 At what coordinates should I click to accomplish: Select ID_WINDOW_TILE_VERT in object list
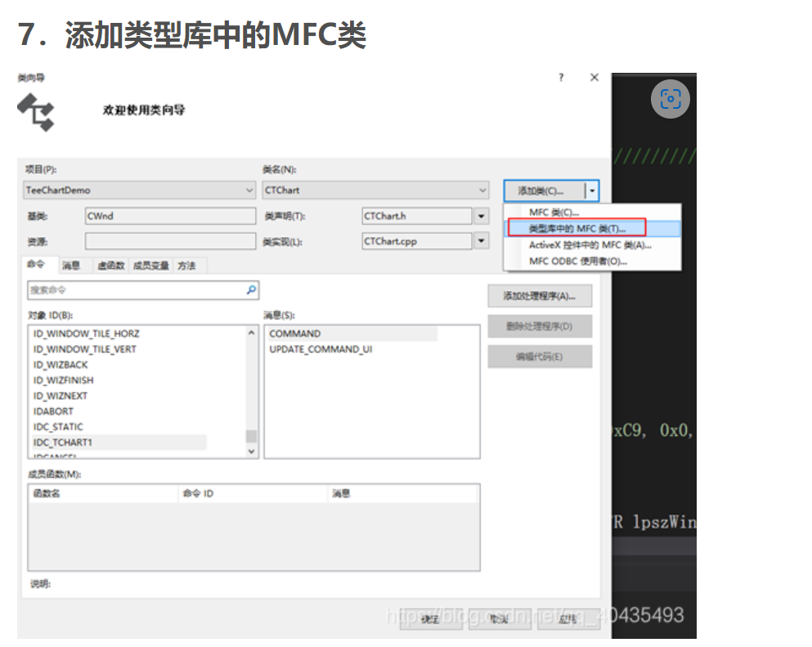tap(85, 349)
